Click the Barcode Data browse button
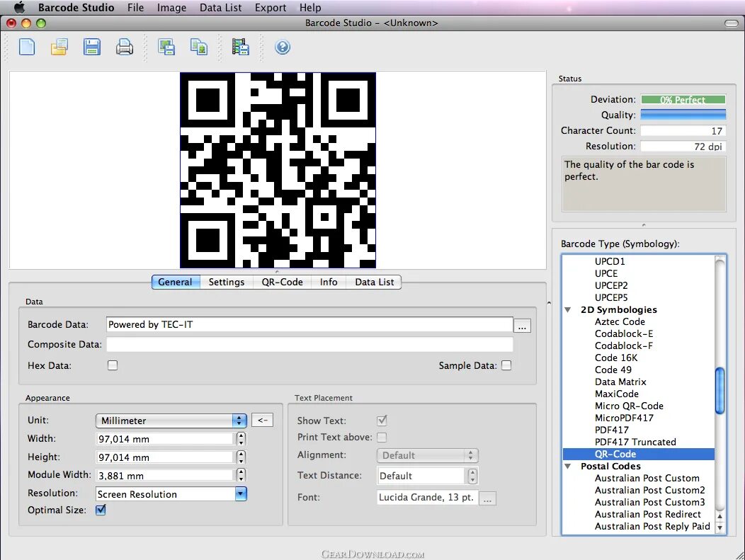 tap(522, 324)
